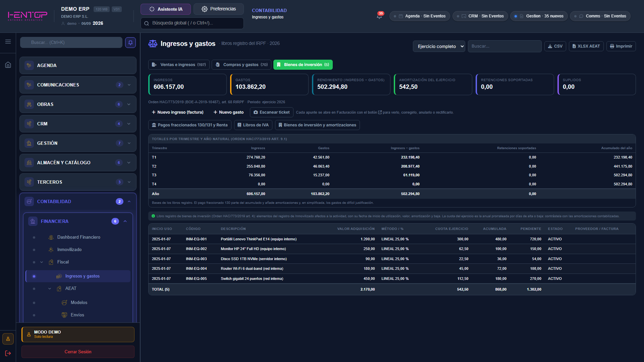This screenshot has height=362, width=644.
Task: Collapse the Fiscal tree node
Action: [x=42, y=262]
